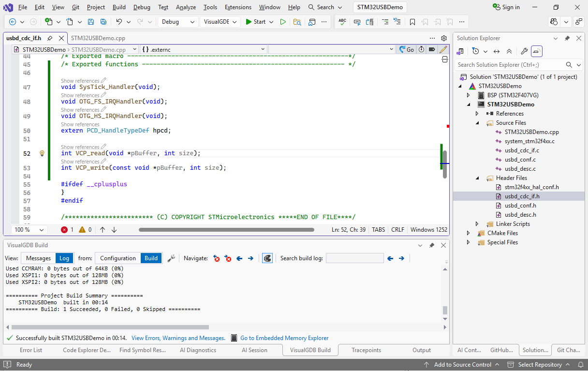Click the green Start debugging button
The image size is (588, 371).
(x=255, y=22)
